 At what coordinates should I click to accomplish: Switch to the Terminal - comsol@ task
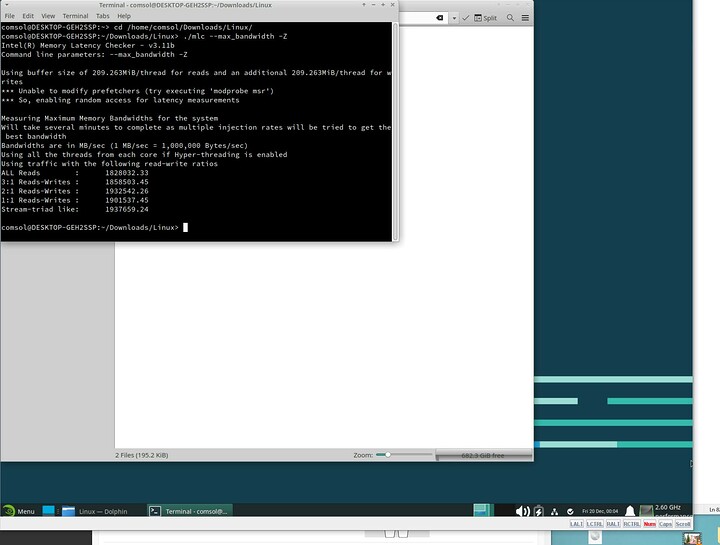point(190,511)
